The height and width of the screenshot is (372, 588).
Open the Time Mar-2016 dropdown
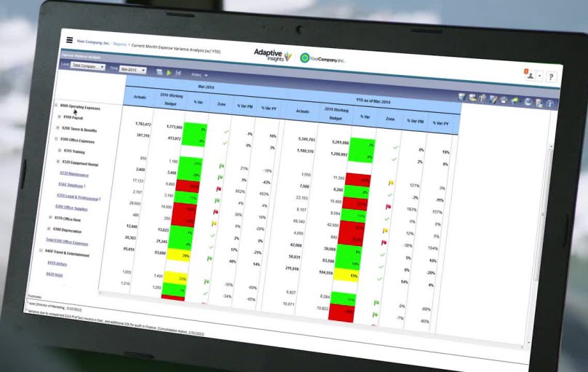133,70
